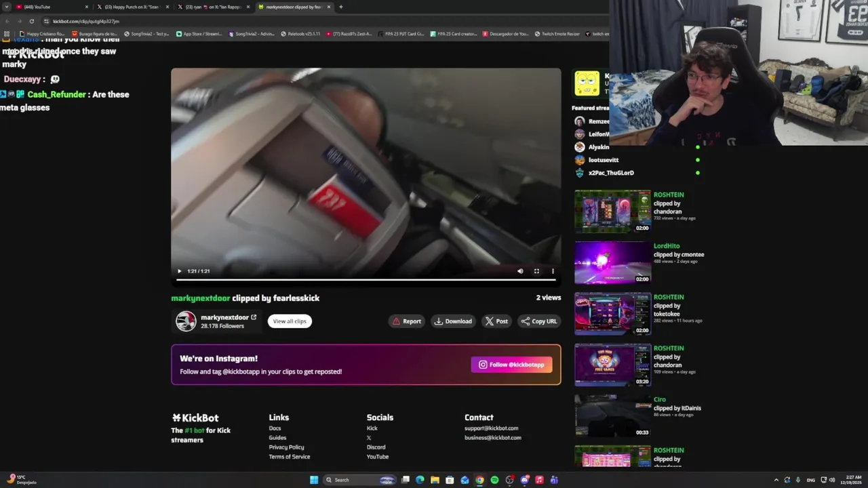Mute the clip video volume
The width and height of the screenshot is (868, 488).
point(520,271)
